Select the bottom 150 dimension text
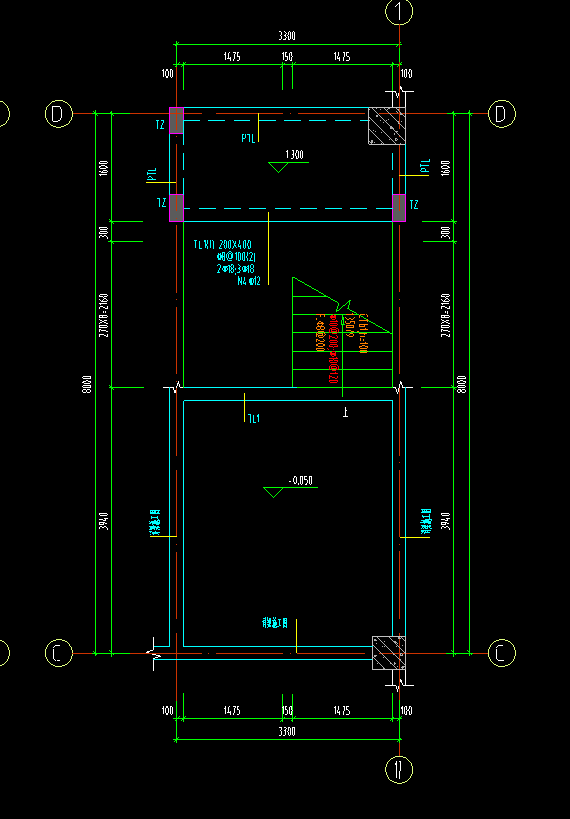The height and width of the screenshot is (819, 570). point(287,711)
